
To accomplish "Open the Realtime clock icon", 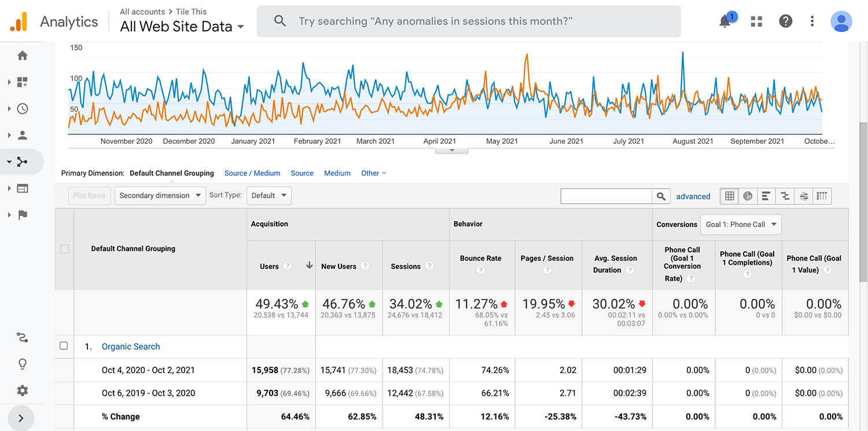I will tap(23, 109).
